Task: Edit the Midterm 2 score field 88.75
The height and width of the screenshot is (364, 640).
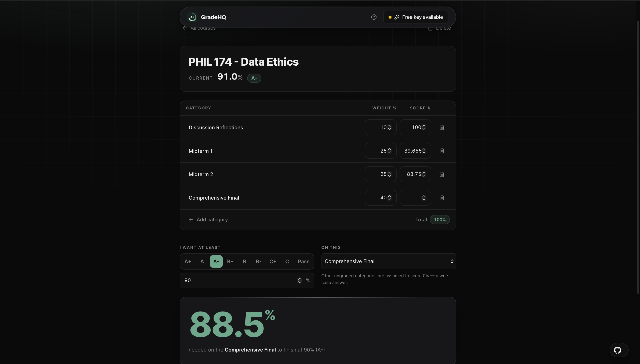Action: pyautogui.click(x=415, y=174)
